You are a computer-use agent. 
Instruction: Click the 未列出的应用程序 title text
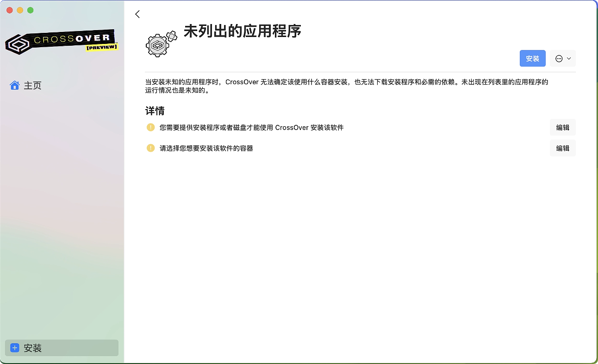pyautogui.click(x=242, y=31)
